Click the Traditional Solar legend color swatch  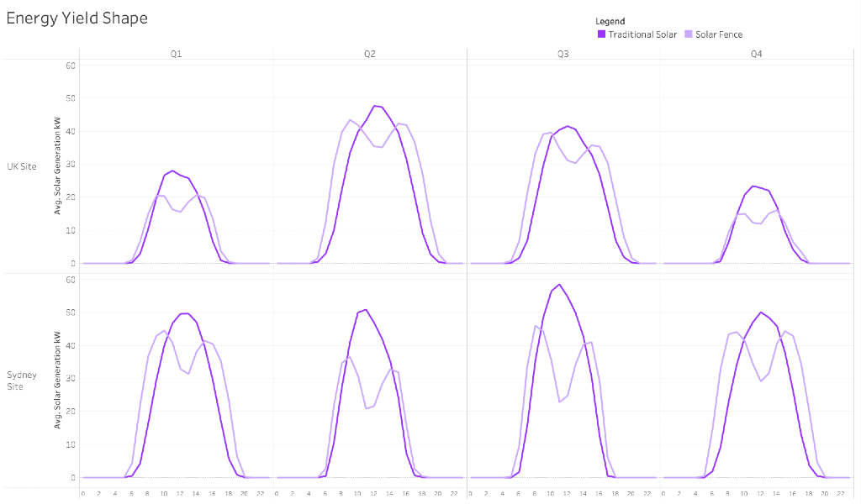coord(601,34)
